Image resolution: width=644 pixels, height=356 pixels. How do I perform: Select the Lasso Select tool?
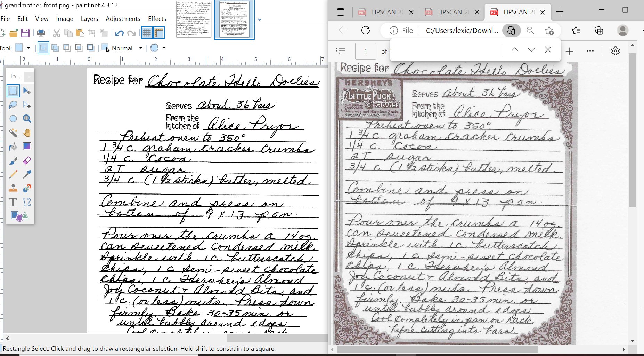tap(13, 105)
